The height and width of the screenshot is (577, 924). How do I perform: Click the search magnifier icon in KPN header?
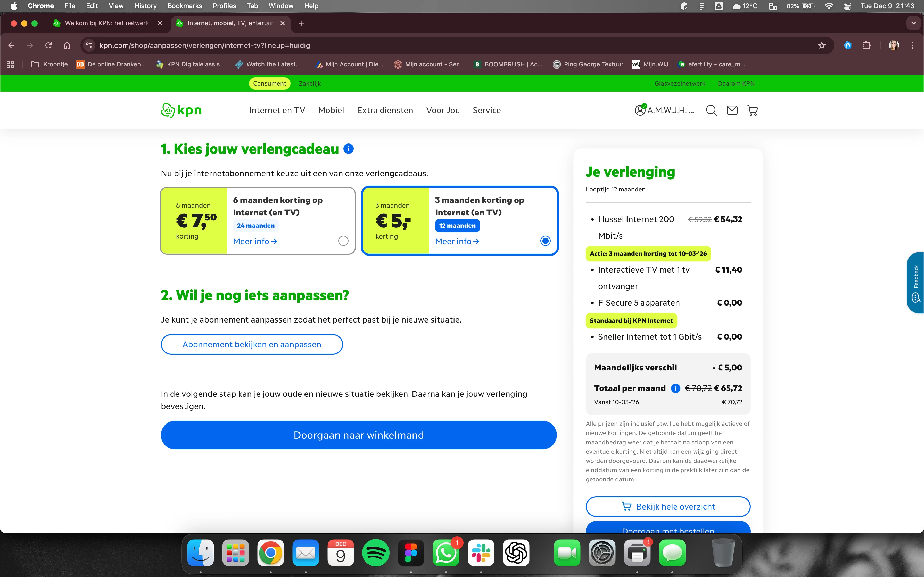pos(711,110)
